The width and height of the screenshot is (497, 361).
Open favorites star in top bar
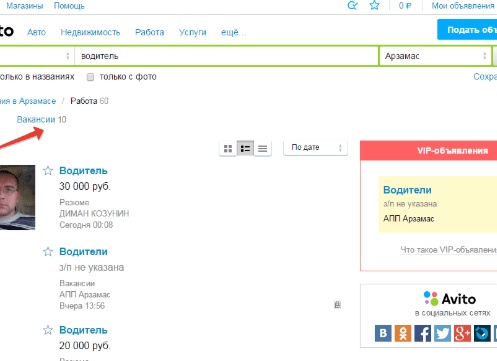(x=374, y=5)
